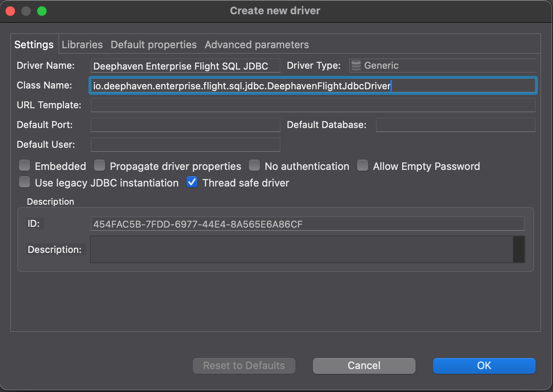Open the Default properties tab
Screen dimensions: 553x392
click(x=153, y=45)
